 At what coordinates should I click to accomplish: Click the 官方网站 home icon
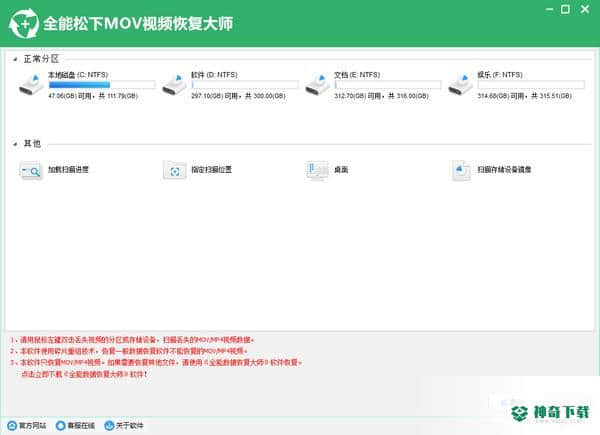(x=12, y=425)
